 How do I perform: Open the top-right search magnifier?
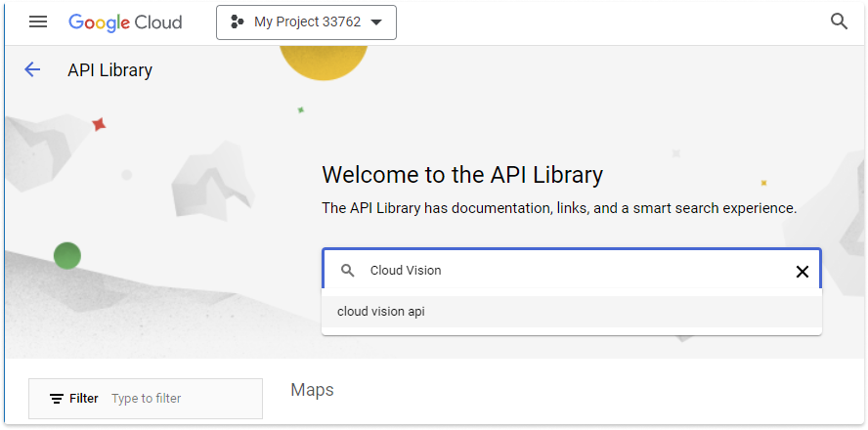point(839,22)
